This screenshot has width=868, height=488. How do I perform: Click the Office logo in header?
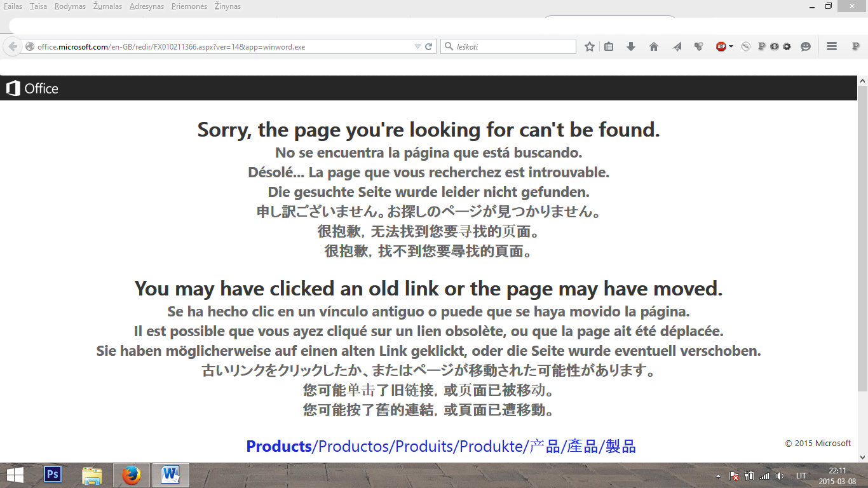click(32, 89)
